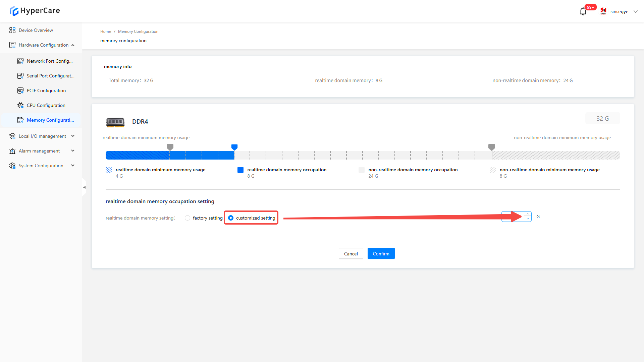Open the sinsegye user dropdown
This screenshot has width=644, height=362.
tap(619, 12)
